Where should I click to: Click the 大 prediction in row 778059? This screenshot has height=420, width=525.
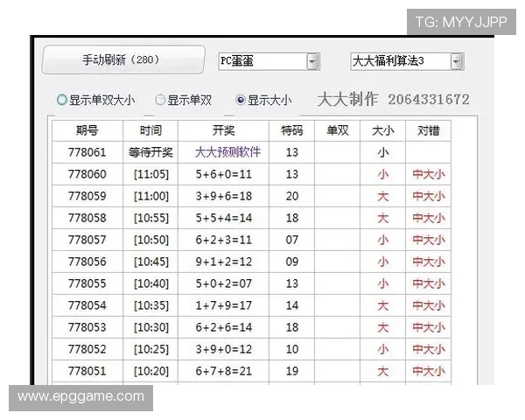[x=382, y=196]
